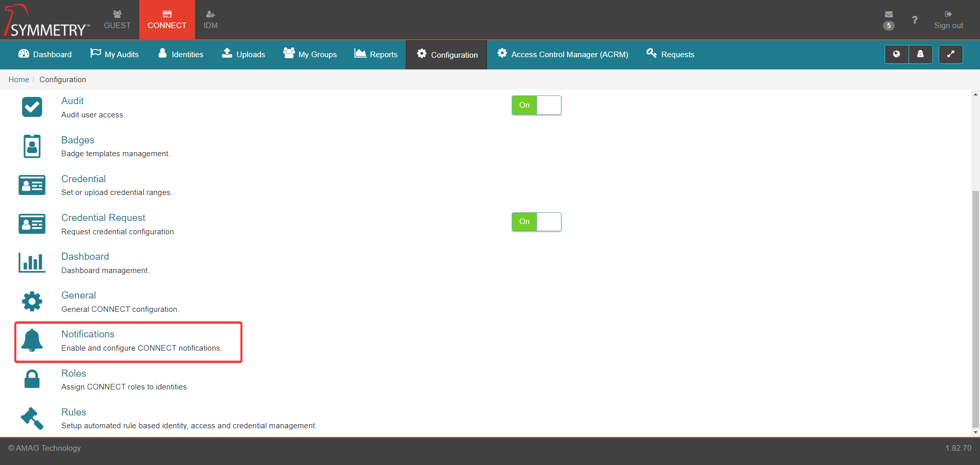Open the Notifications configuration link
The width and height of the screenshot is (980, 465).
pos(88,334)
